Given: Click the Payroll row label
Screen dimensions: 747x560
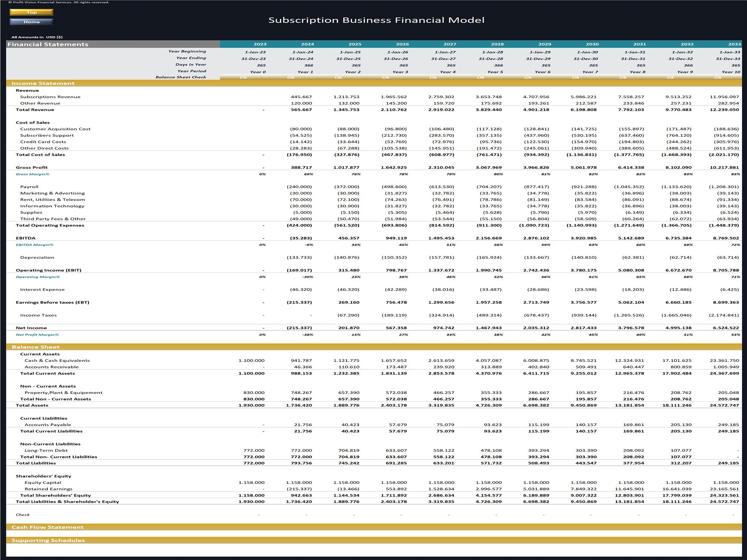Looking at the screenshot, I should pyautogui.click(x=29, y=187).
